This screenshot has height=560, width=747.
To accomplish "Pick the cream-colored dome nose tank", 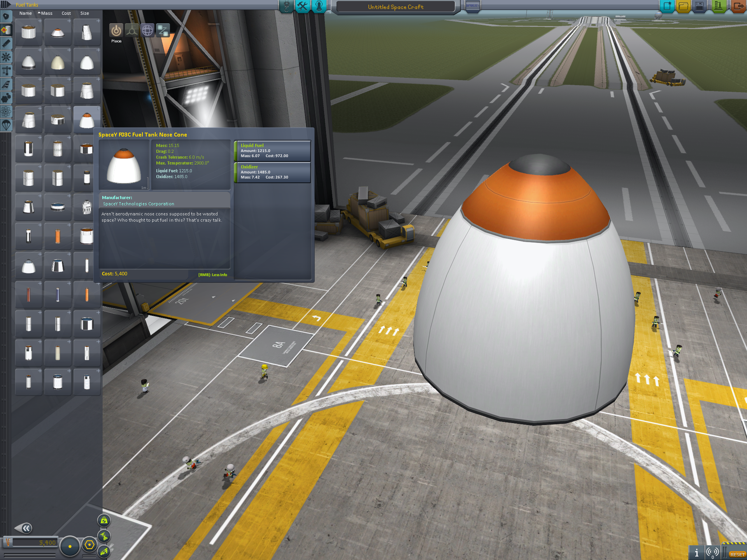I will pyautogui.click(x=58, y=61).
